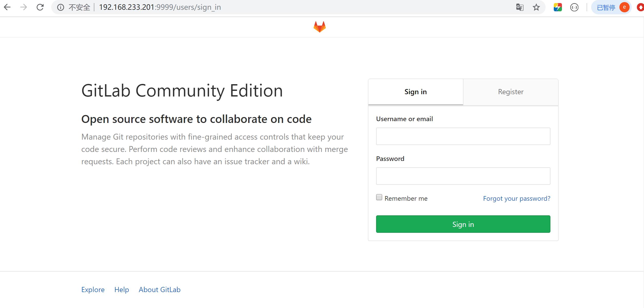Focus the Password input field

click(x=463, y=176)
